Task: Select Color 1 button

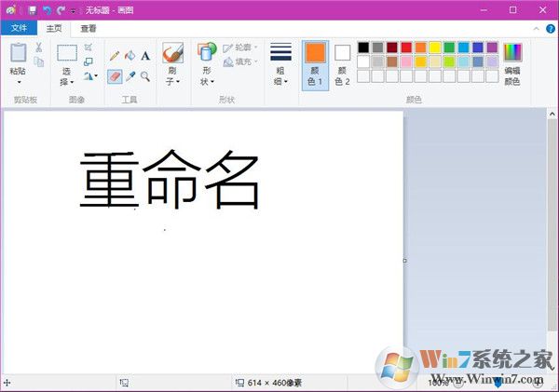Action: [315, 65]
